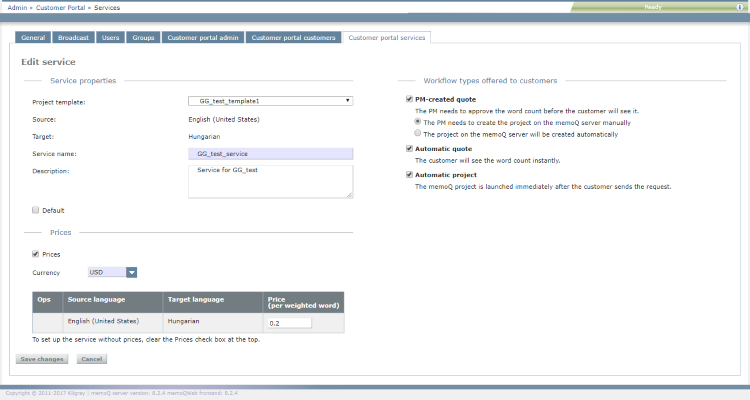The image size is (750, 400).
Task: Open the Project template dropdown
Action: click(x=270, y=100)
